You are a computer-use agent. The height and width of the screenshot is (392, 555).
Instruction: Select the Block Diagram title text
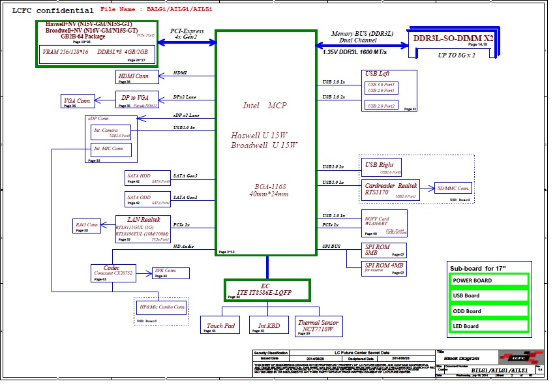pos(462,358)
